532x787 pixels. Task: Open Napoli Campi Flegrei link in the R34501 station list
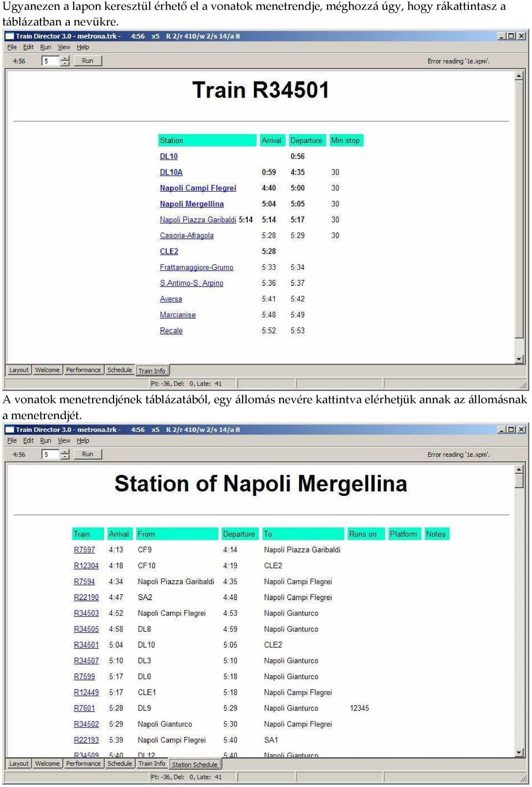point(198,188)
